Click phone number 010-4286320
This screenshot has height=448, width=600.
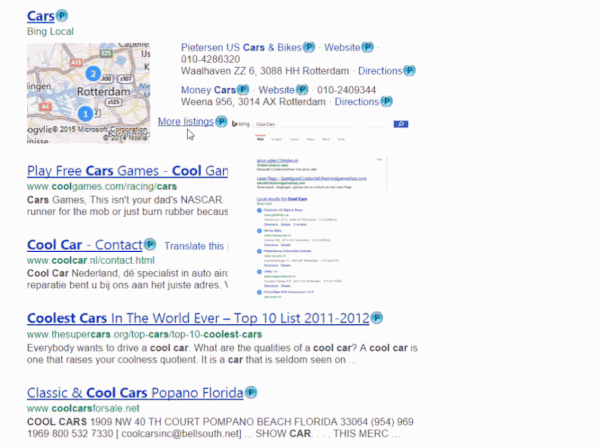click(x=210, y=59)
